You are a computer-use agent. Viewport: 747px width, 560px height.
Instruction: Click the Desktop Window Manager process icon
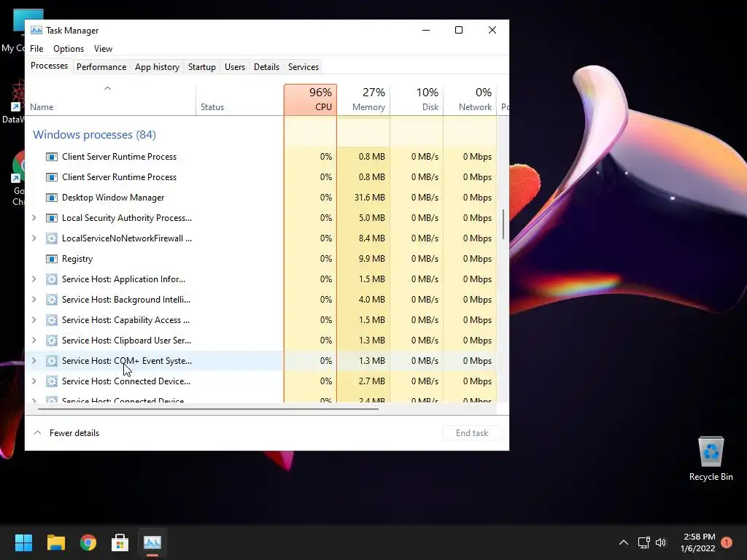coord(52,198)
